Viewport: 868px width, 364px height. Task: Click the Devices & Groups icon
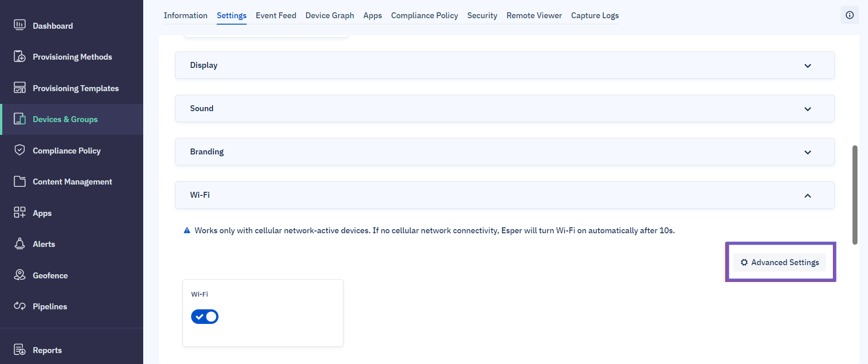(20, 119)
